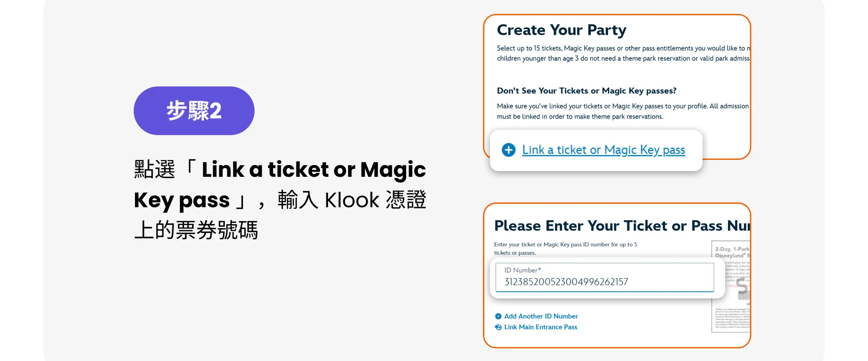Click the text 上的票券號碼
Image resolution: width=868 pixels, height=361 pixels.
point(196,230)
